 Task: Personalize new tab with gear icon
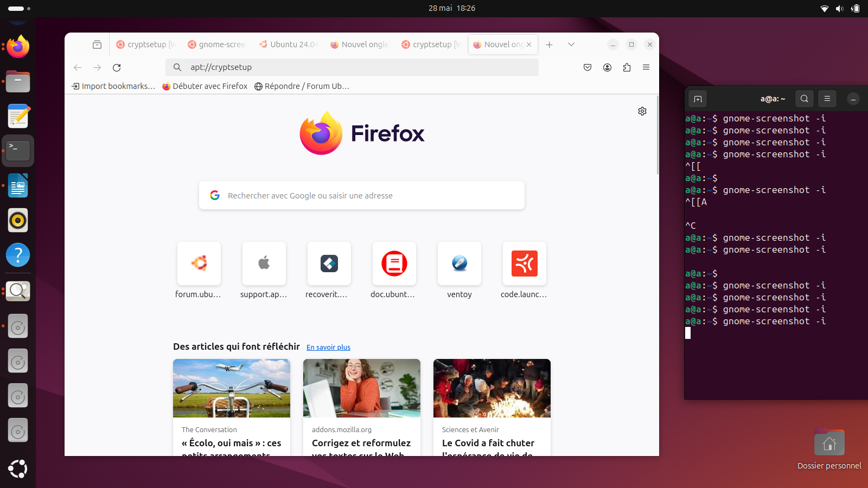click(642, 111)
